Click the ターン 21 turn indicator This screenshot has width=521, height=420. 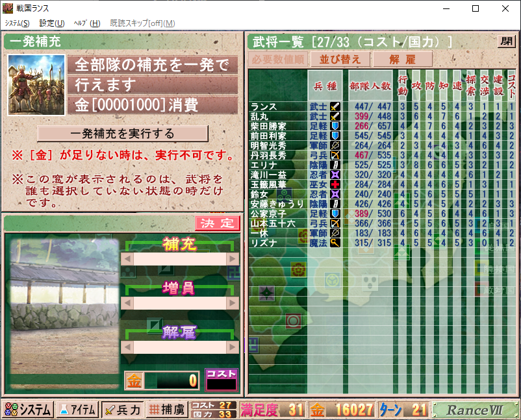[404, 410]
